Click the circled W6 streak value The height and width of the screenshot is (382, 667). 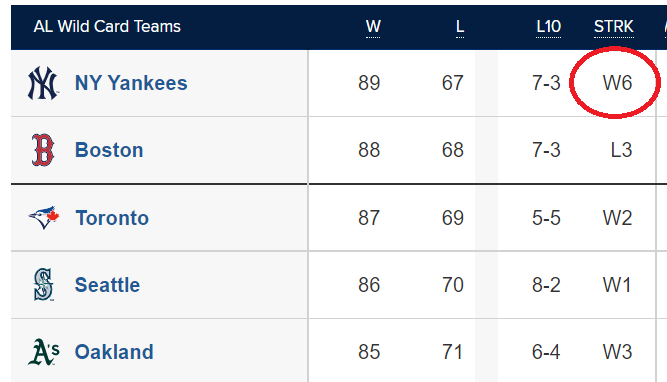617,83
